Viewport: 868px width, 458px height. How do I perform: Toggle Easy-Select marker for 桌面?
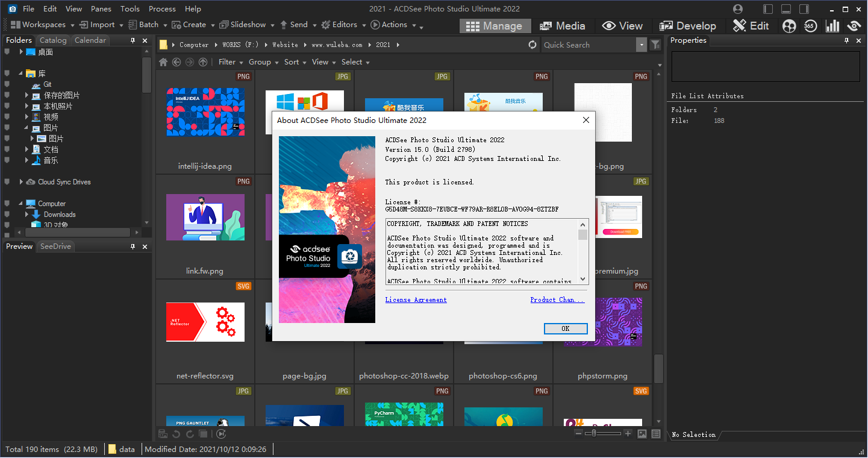tap(7, 52)
